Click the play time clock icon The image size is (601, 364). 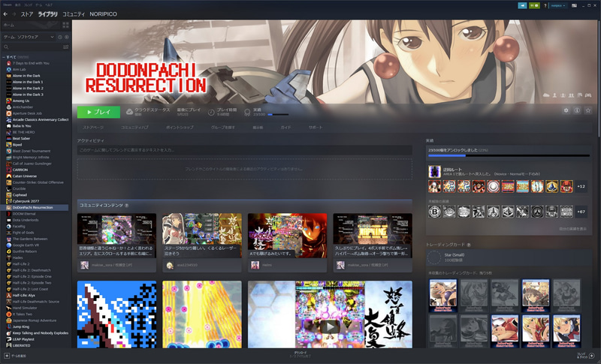(211, 112)
